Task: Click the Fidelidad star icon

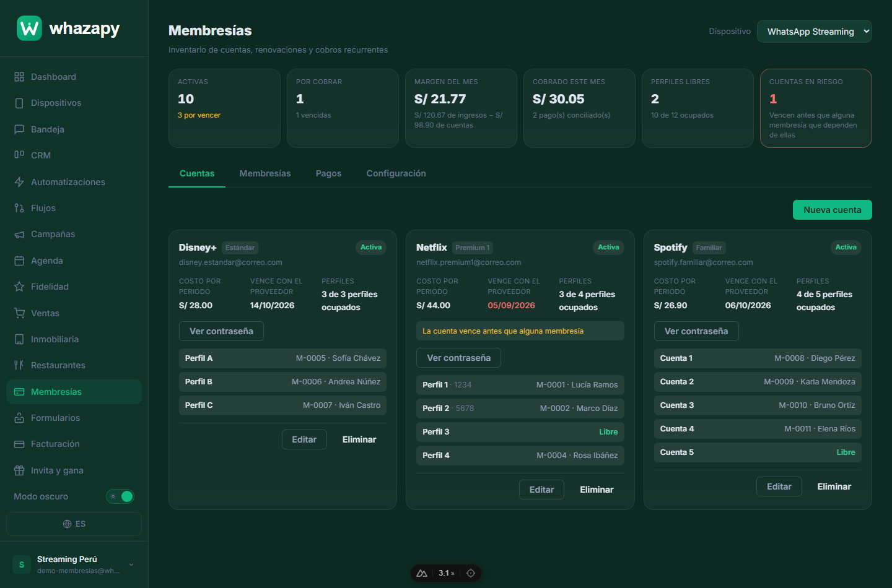Action: click(19, 287)
